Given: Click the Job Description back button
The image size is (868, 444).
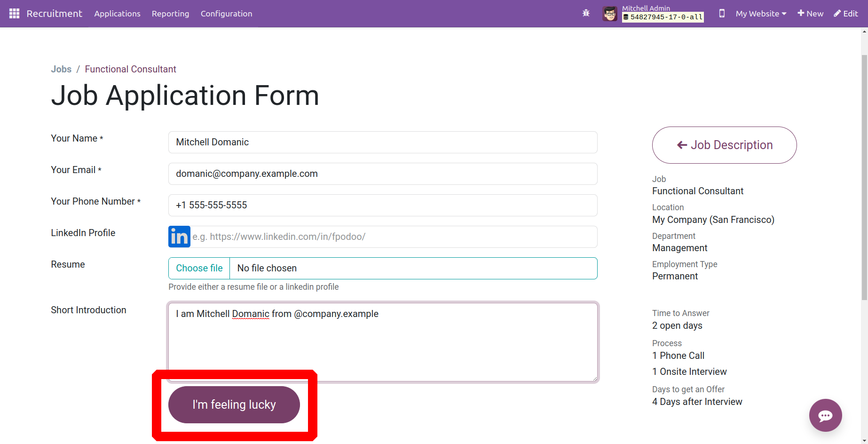Looking at the screenshot, I should click(724, 145).
